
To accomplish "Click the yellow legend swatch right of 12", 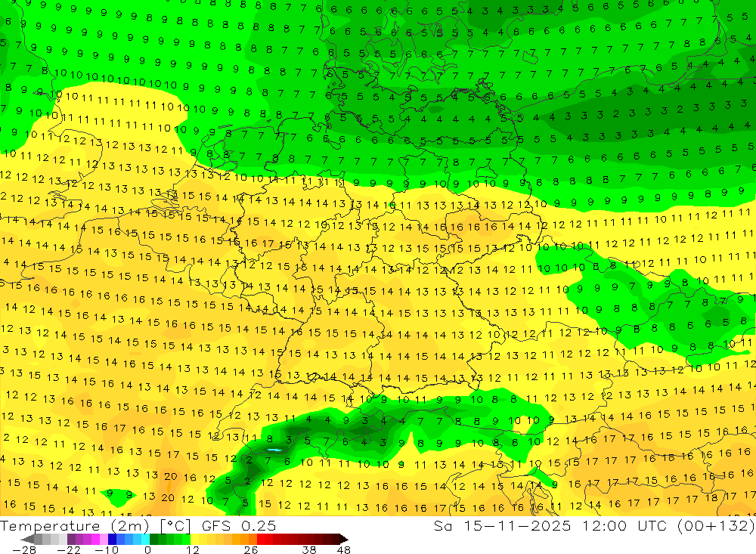I will click(x=195, y=539).
